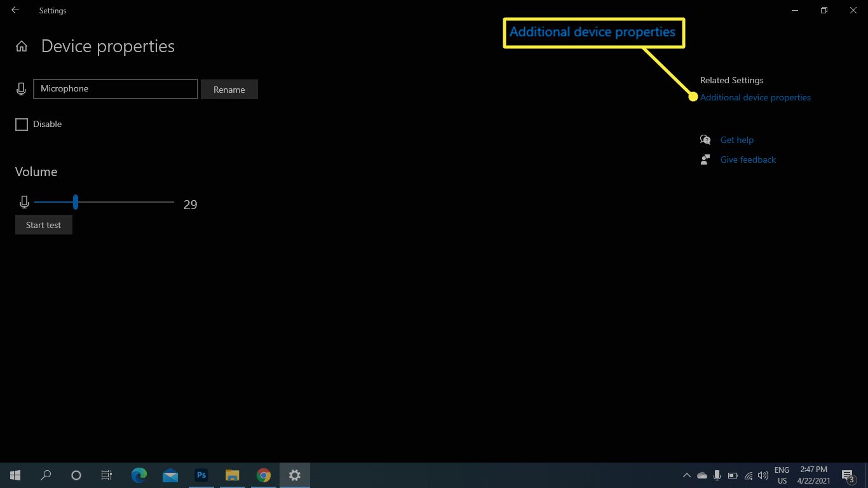Open File Explorer from taskbar
The height and width of the screenshot is (488, 868).
click(233, 475)
